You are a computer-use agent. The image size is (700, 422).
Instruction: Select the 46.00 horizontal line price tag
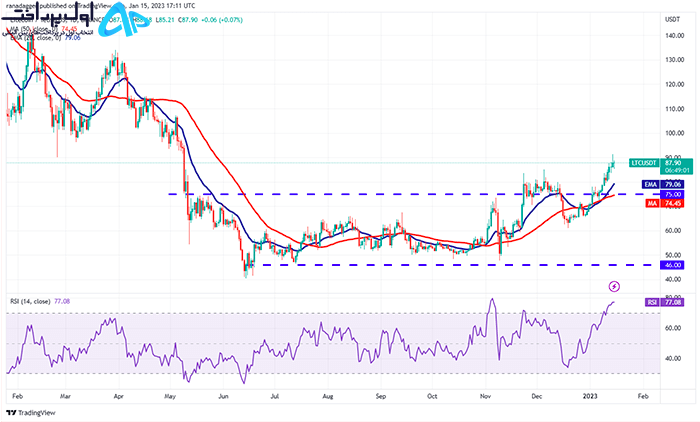tap(672, 265)
